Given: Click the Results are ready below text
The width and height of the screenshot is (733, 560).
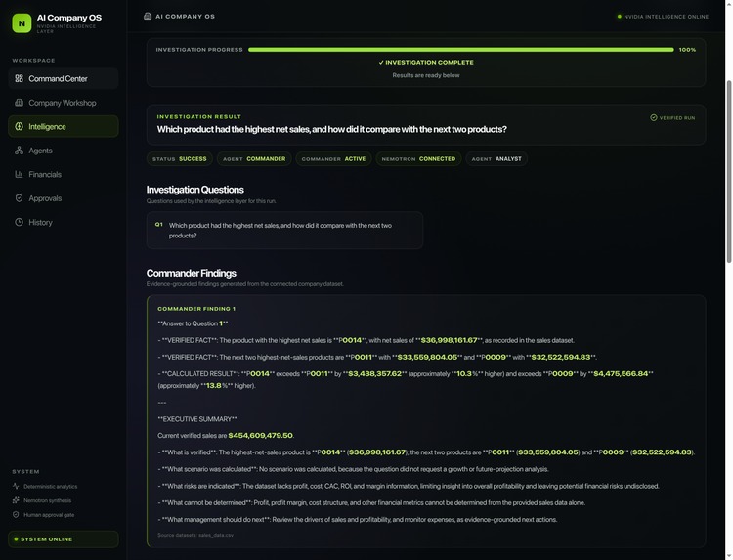Looking at the screenshot, I should pos(426,75).
